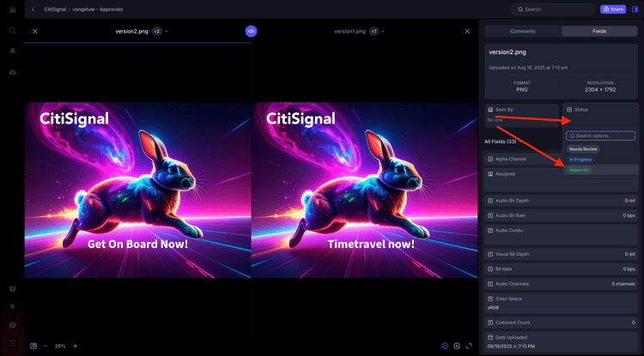Image resolution: width=644 pixels, height=356 pixels.
Task: Toggle the linked-views sync button between versions
Action: [251, 31]
